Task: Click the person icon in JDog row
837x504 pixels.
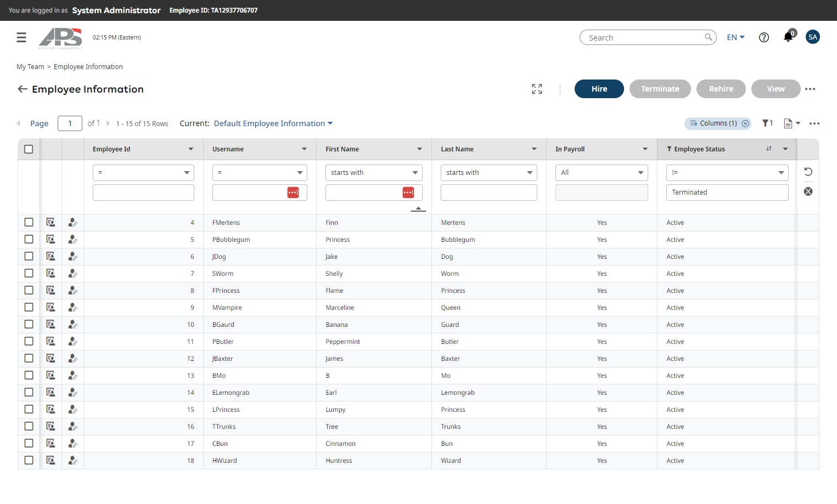Action: point(72,256)
